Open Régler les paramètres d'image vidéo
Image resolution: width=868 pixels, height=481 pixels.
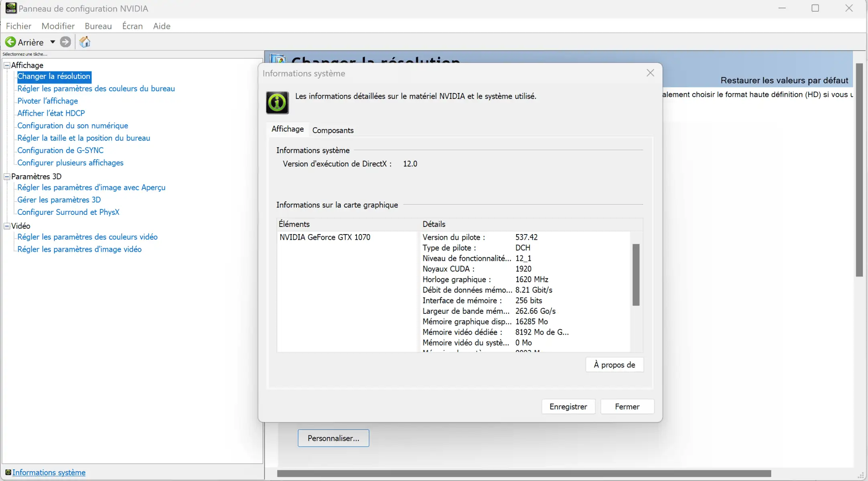click(79, 249)
